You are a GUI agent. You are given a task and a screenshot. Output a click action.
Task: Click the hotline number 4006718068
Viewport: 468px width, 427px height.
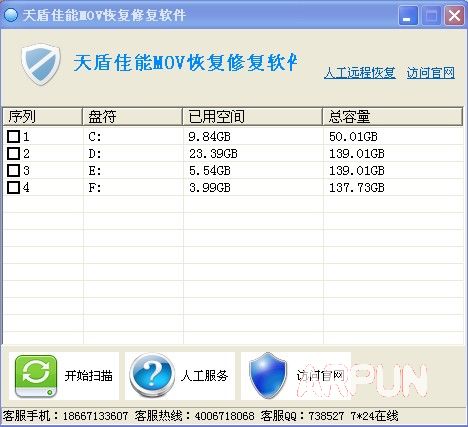(224, 416)
